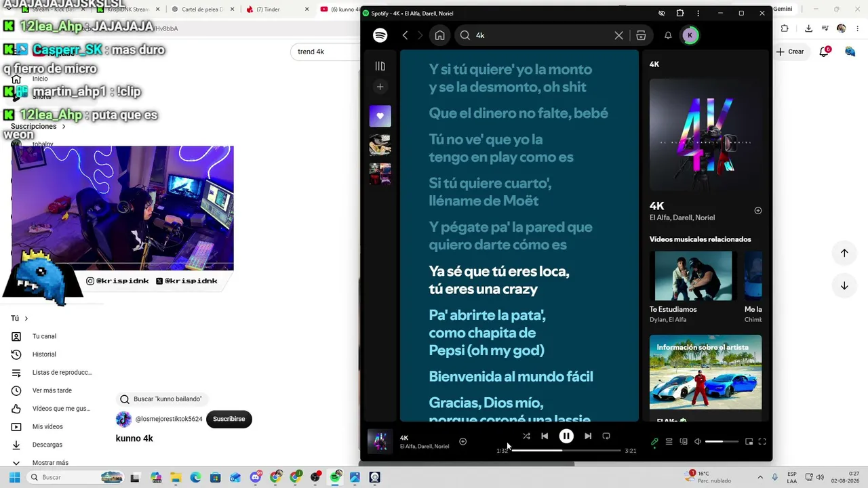
Task: Click the 4K album art in the right panel
Action: tap(705, 135)
